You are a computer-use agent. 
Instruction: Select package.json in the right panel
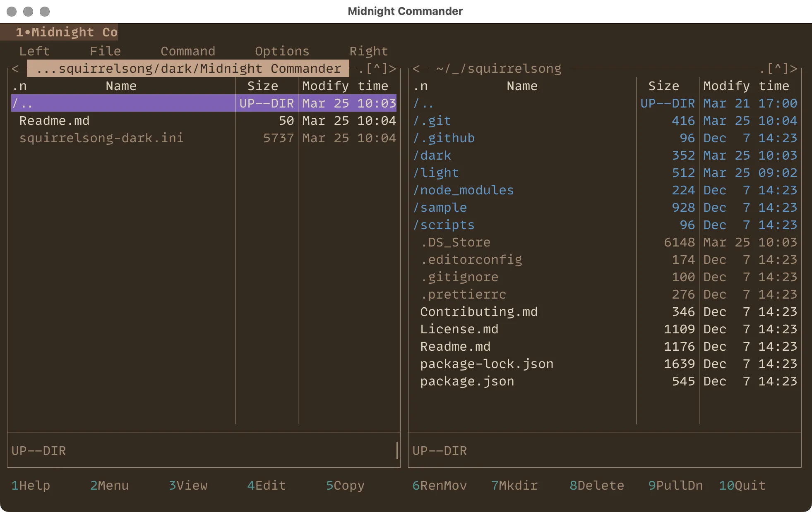(x=467, y=381)
